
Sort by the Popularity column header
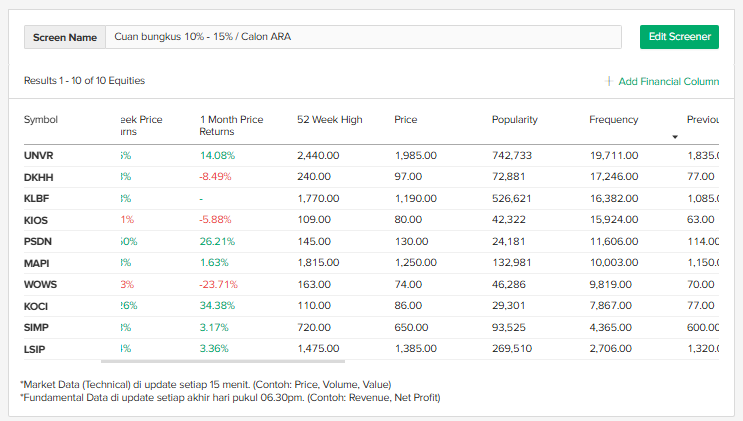514,120
